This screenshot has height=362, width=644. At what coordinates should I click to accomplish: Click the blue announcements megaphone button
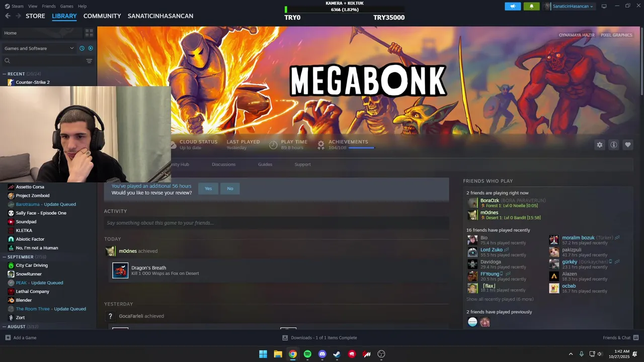(513, 6)
